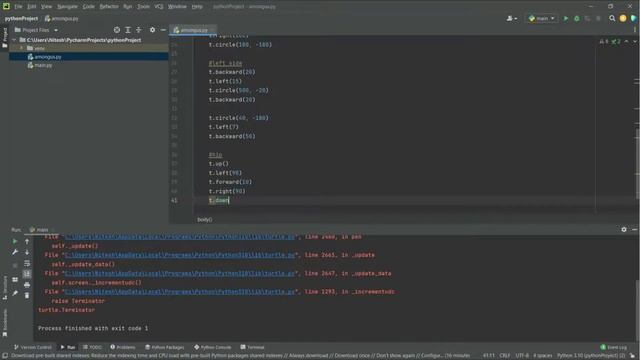Open Version Control tool window
Image resolution: width=640 pixels, height=360 pixels.
pyautogui.click(x=33, y=347)
